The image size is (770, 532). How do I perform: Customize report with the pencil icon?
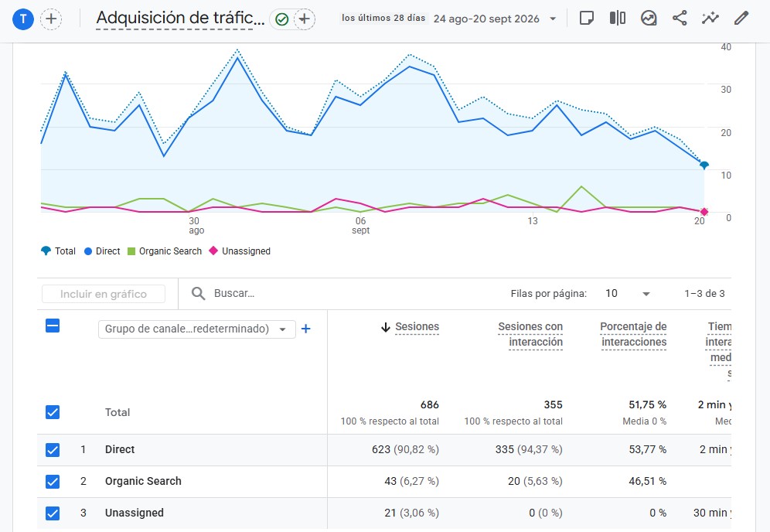pyautogui.click(x=741, y=19)
